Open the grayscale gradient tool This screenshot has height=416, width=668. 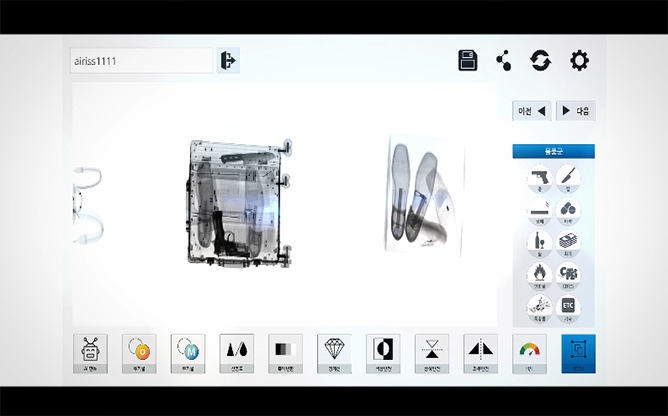pos(285,354)
